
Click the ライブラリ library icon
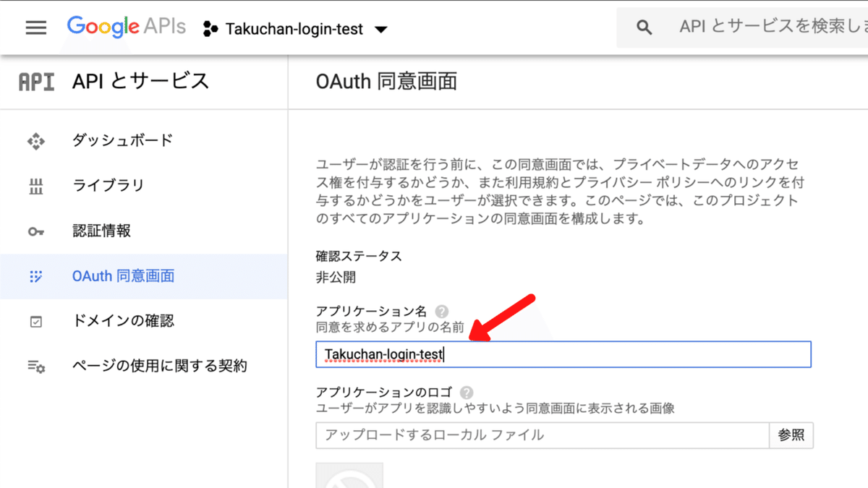36,187
